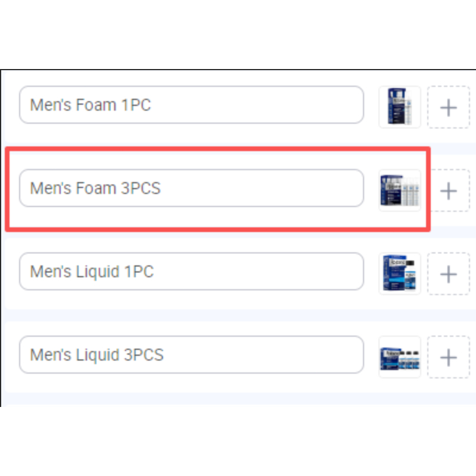Focus the Men's Foam 1PC name field
Image resolution: width=476 pixels, height=476 pixels.
click(x=192, y=105)
